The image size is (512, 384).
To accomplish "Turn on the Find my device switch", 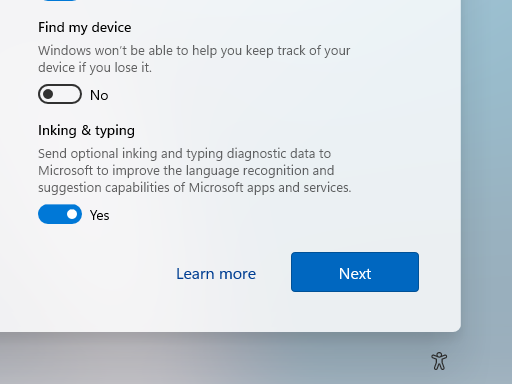I will pyautogui.click(x=60, y=94).
